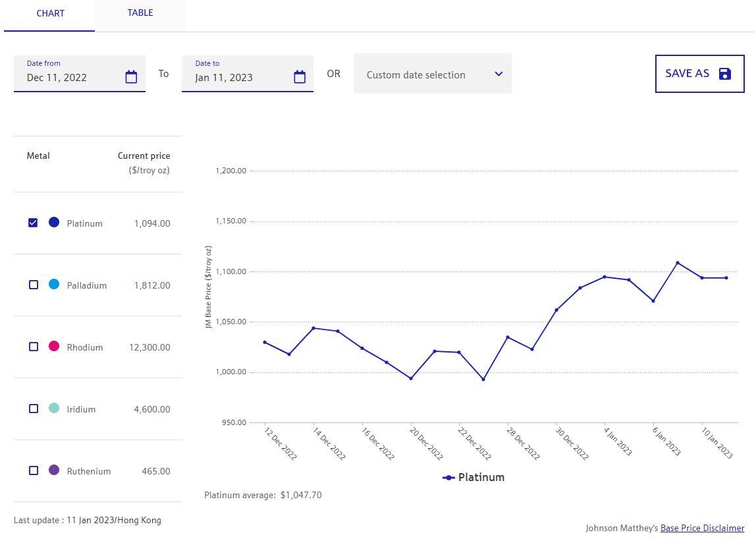This screenshot has width=756, height=541.
Task: Click the Date to input field
Action: tap(237, 77)
